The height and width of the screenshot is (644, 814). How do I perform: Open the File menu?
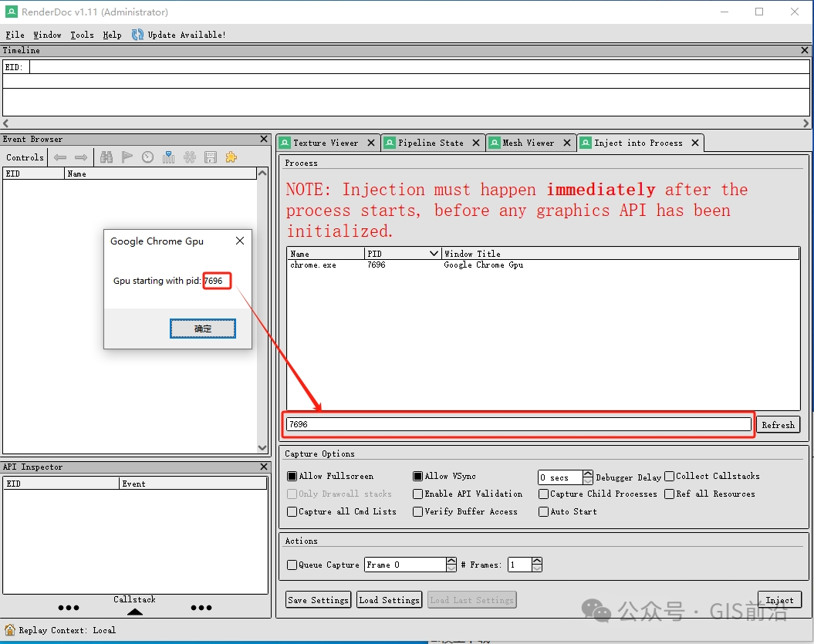pos(15,35)
